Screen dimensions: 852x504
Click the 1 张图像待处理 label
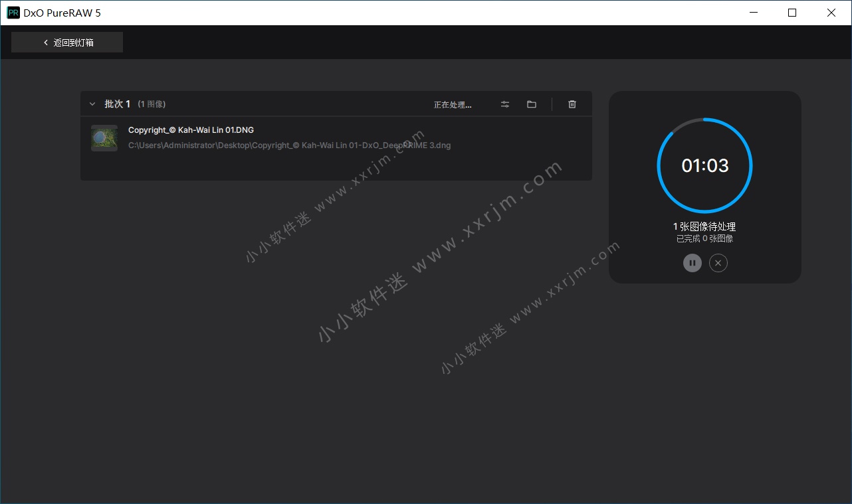click(704, 226)
